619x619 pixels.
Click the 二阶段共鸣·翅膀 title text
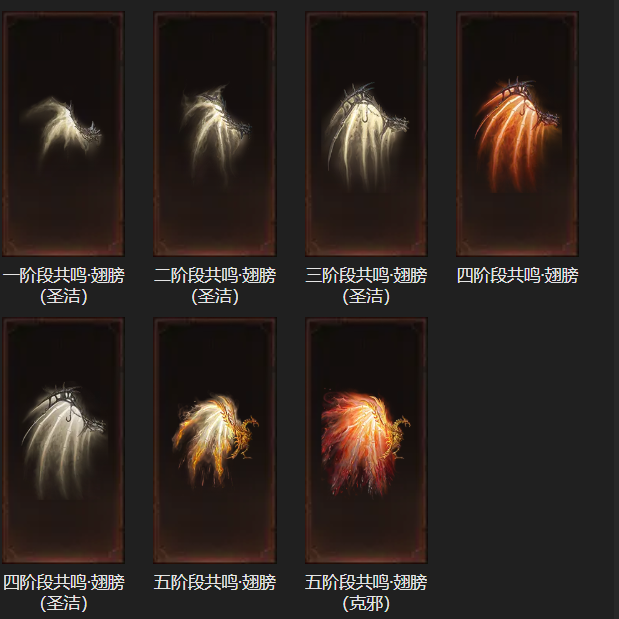click(215, 275)
